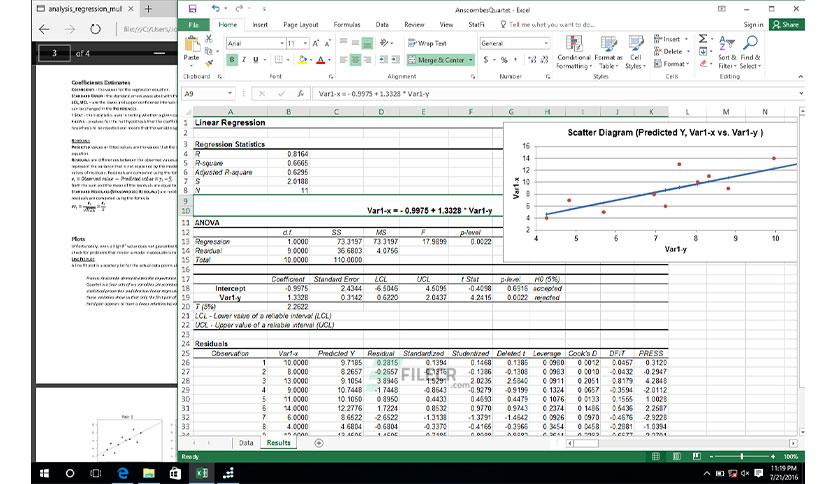Apply the borders icon in Font group
This screenshot has width=836, height=484.
click(278, 60)
